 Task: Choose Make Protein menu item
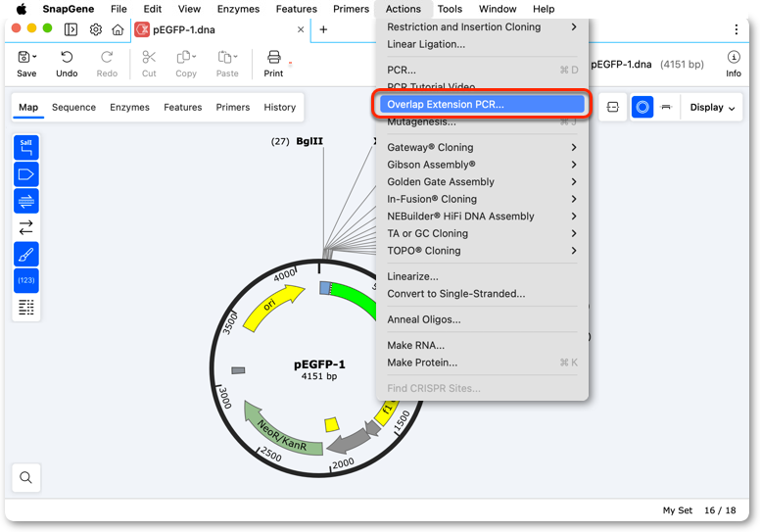click(x=482, y=363)
